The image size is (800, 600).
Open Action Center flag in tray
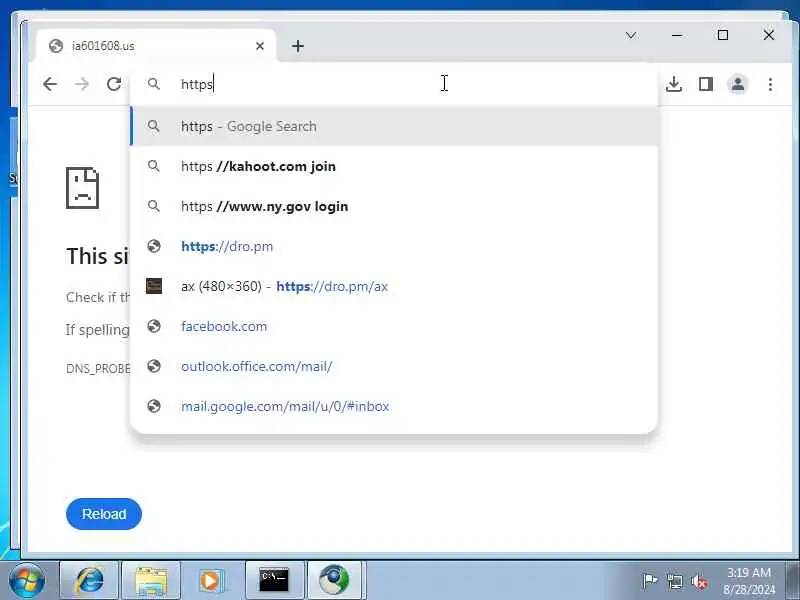pyautogui.click(x=649, y=581)
